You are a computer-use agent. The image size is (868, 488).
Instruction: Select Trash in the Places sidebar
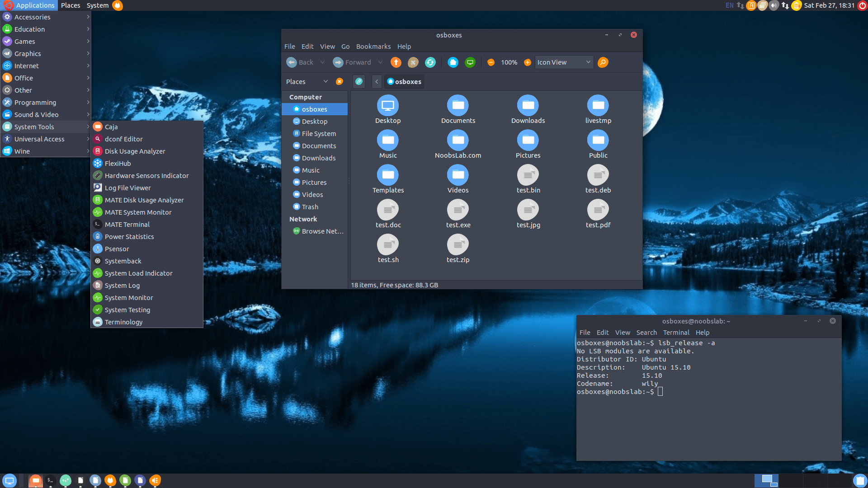coord(310,207)
